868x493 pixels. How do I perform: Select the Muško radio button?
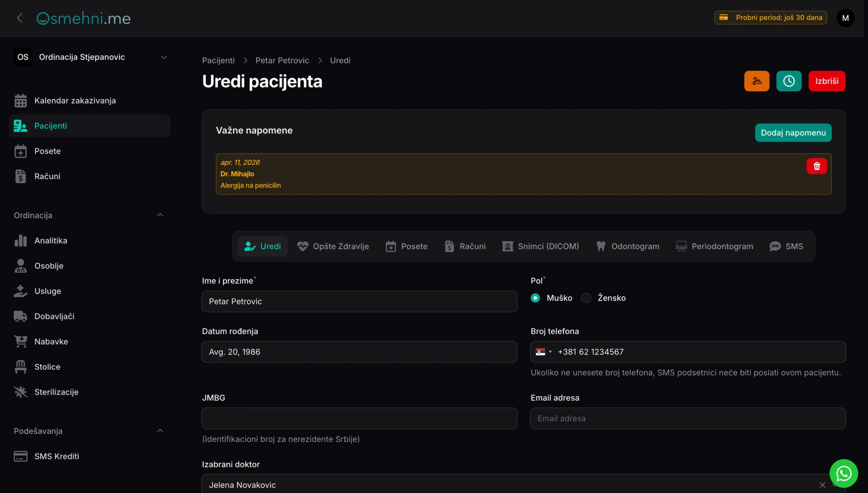(x=535, y=298)
